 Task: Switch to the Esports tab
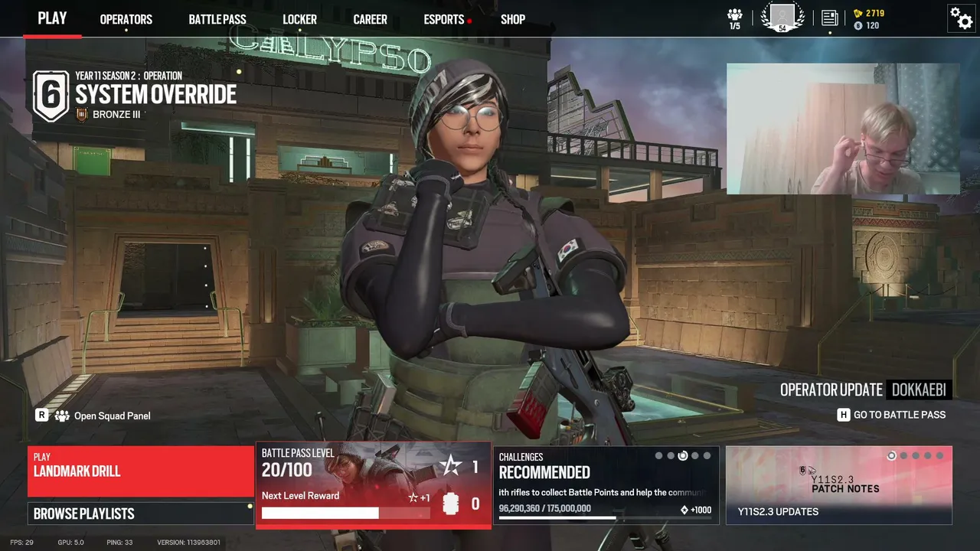[x=444, y=19]
